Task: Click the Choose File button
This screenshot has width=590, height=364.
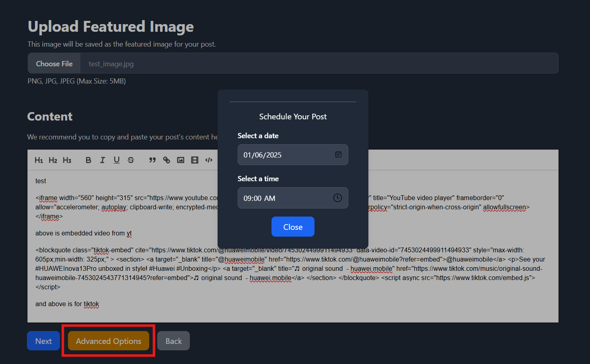Action: (54, 63)
